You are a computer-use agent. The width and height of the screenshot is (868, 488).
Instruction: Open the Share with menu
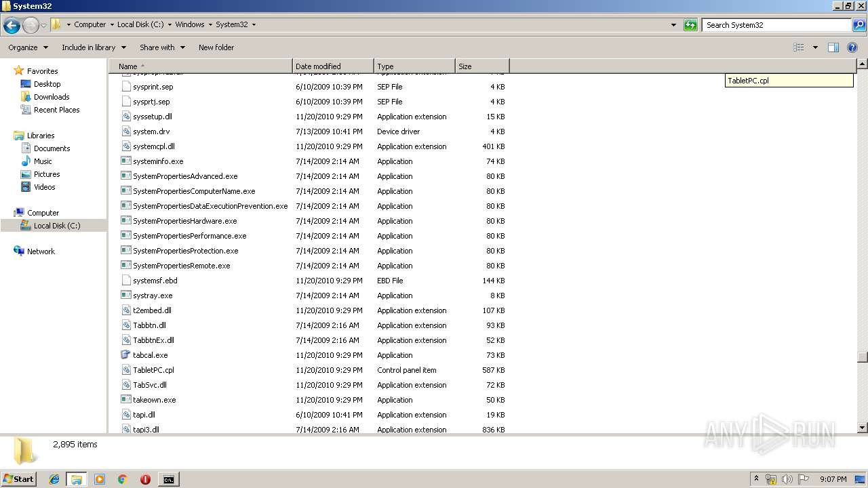tap(162, 47)
